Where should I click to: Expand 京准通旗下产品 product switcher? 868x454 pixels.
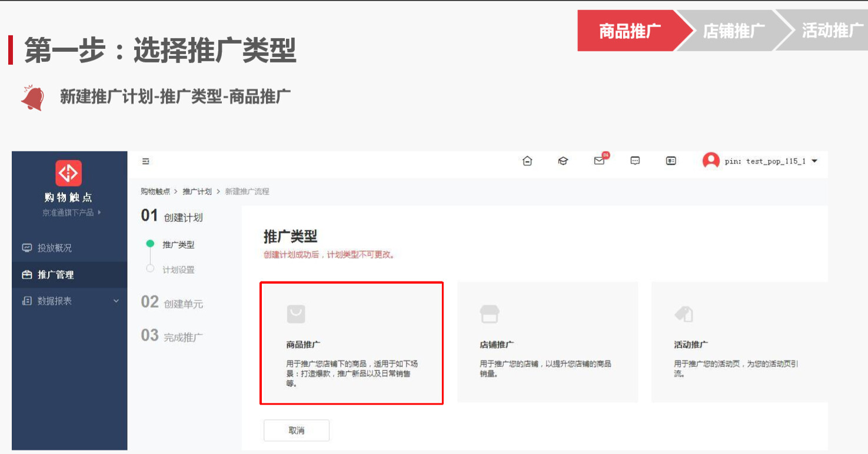click(x=71, y=213)
